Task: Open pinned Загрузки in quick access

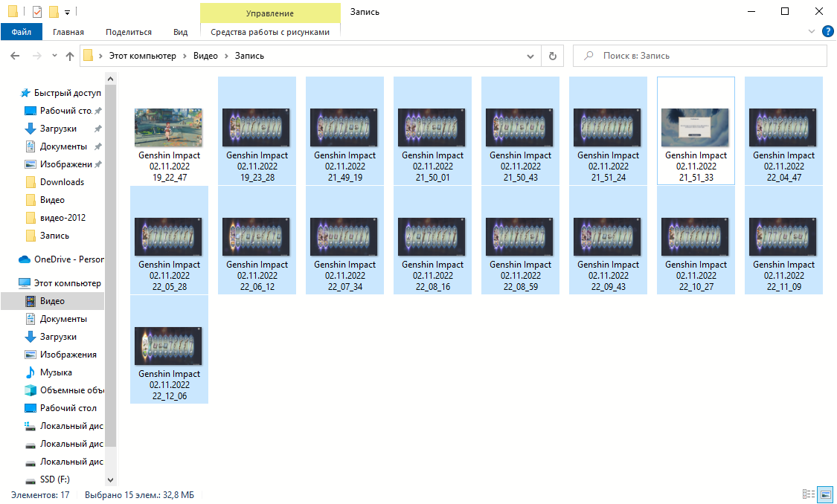Action: [x=57, y=129]
